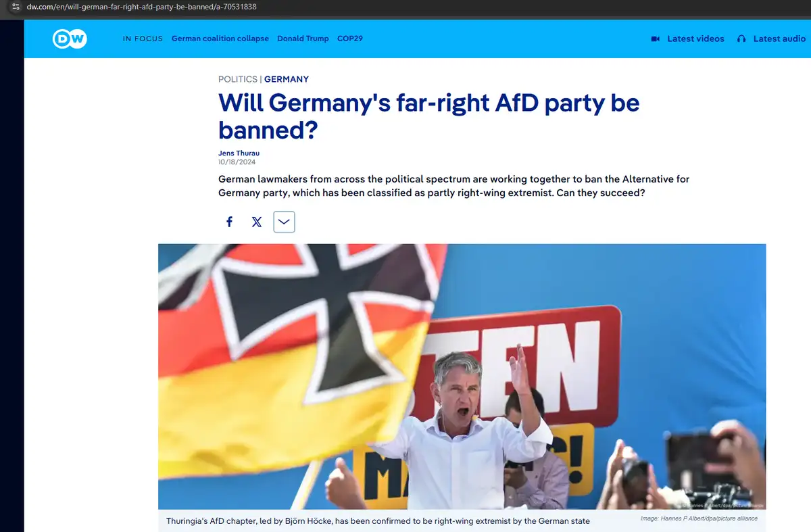This screenshot has height=532, width=811.
Task: Open author Jens Thurau's page
Action: (239, 153)
